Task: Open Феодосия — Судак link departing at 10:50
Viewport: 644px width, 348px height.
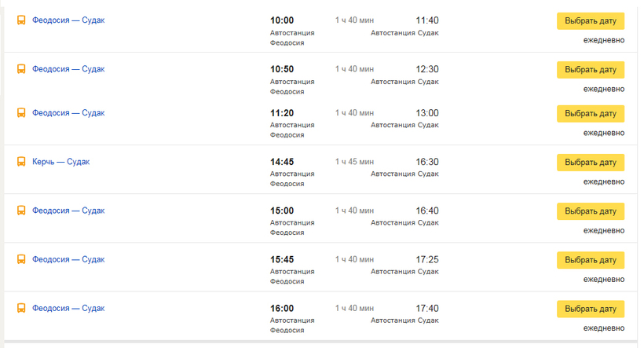Action: 68,69
